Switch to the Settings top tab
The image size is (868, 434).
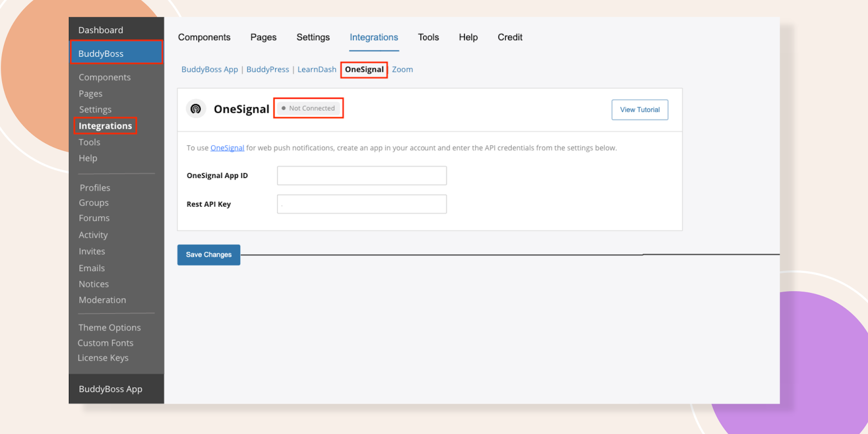313,37
